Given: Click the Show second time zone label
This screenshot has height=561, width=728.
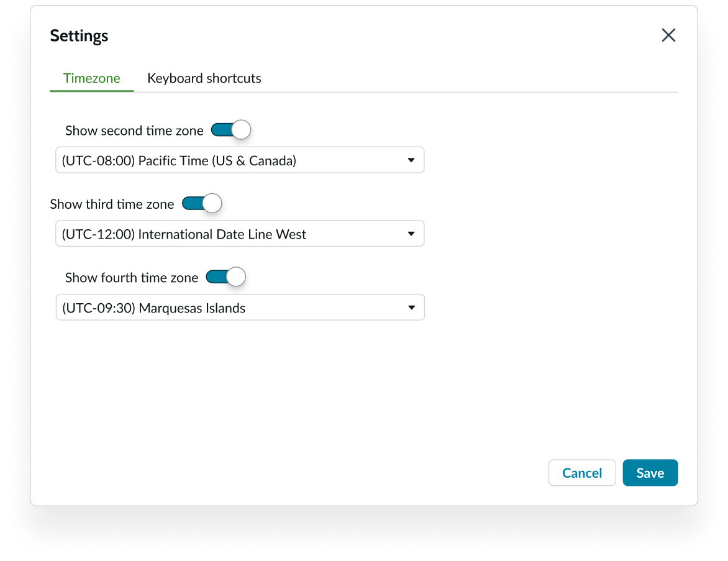Looking at the screenshot, I should tap(134, 130).
